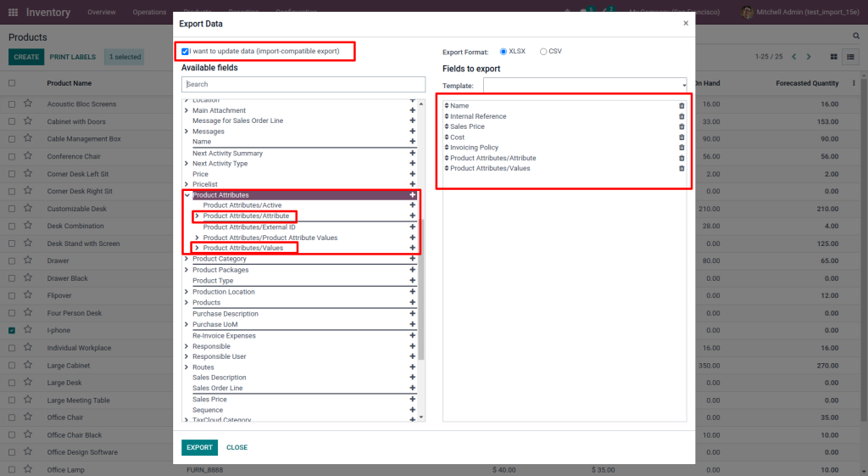
Task: Remove Product Attributes/Attribute export field
Action: coord(682,158)
